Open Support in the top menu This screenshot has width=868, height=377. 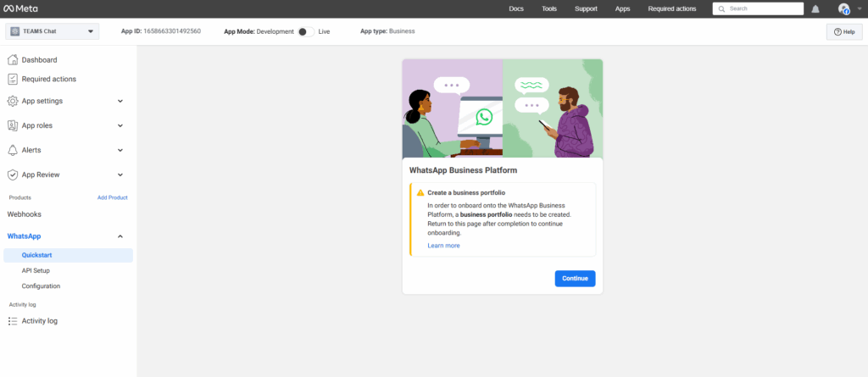(586, 8)
